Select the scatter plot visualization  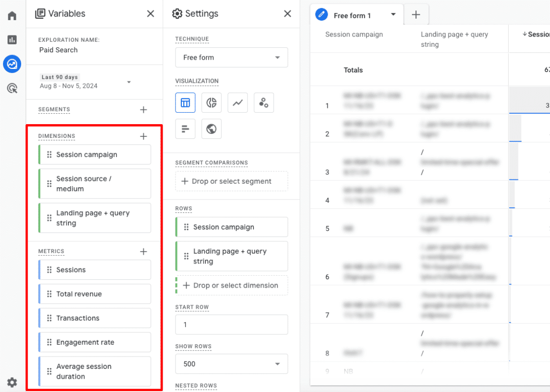pyautogui.click(x=264, y=102)
